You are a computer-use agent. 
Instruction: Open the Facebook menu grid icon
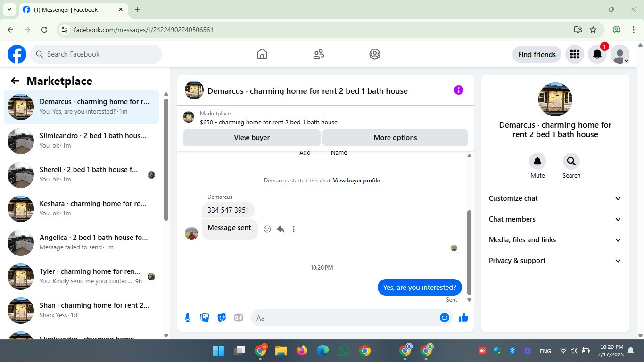click(574, 54)
